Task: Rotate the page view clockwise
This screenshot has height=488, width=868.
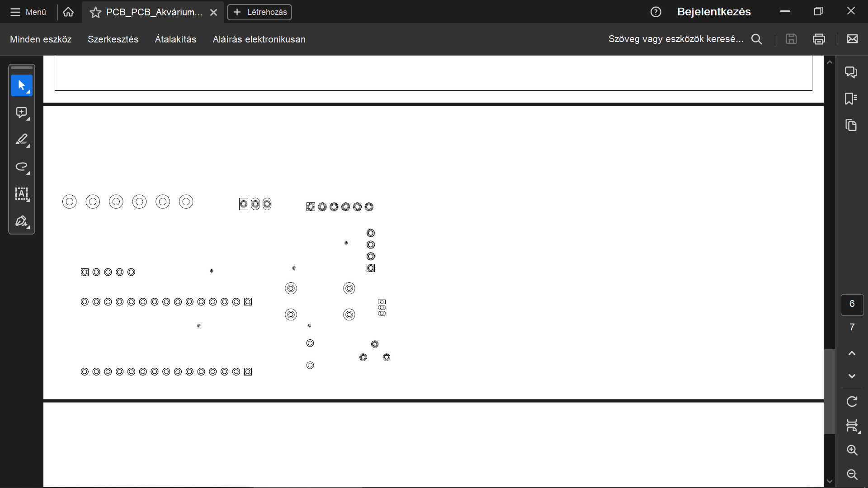Action: [852, 401]
